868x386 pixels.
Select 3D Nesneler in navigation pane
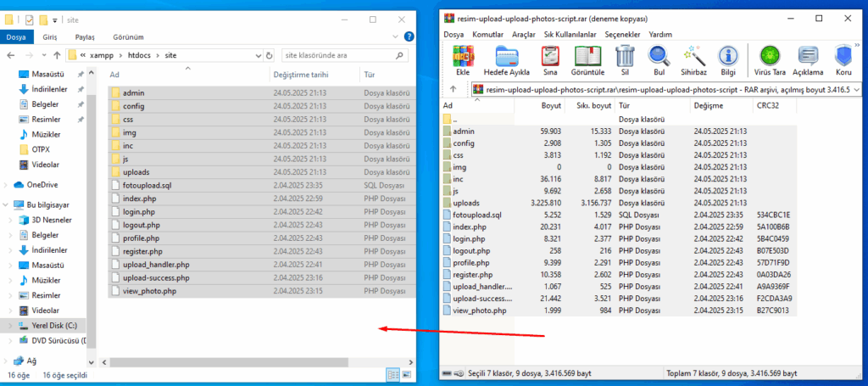(52, 220)
